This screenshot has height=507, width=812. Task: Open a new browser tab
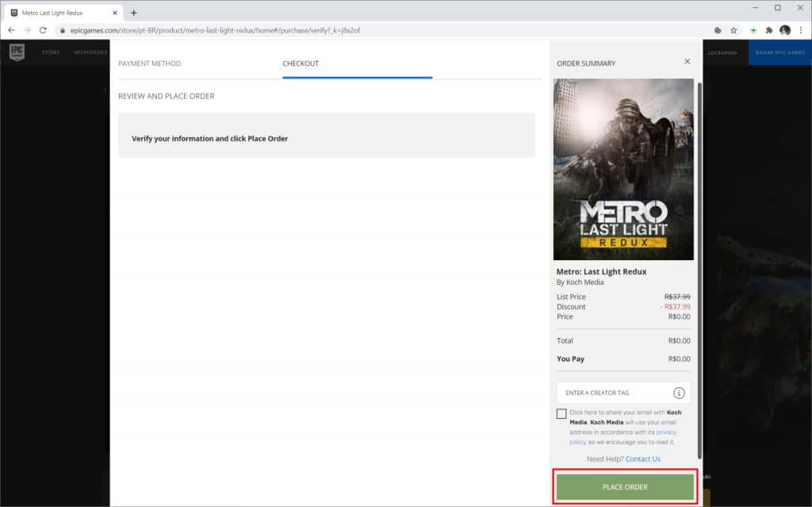[x=133, y=13]
